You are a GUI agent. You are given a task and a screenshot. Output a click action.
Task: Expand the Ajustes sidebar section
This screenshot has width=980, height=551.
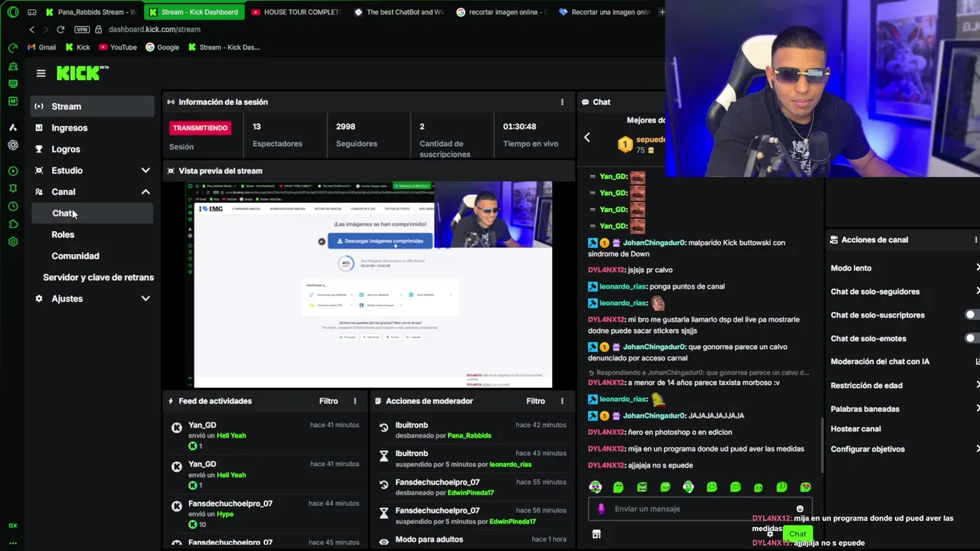(x=145, y=298)
